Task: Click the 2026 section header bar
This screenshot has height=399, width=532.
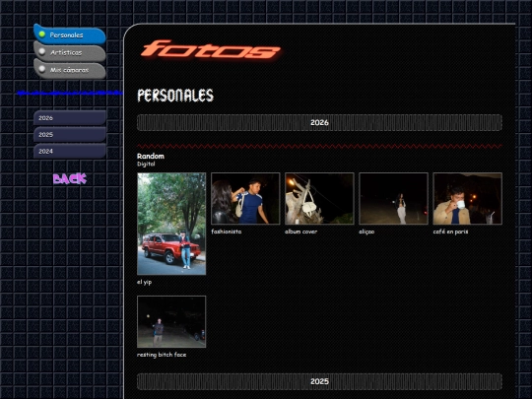Action: (319, 122)
